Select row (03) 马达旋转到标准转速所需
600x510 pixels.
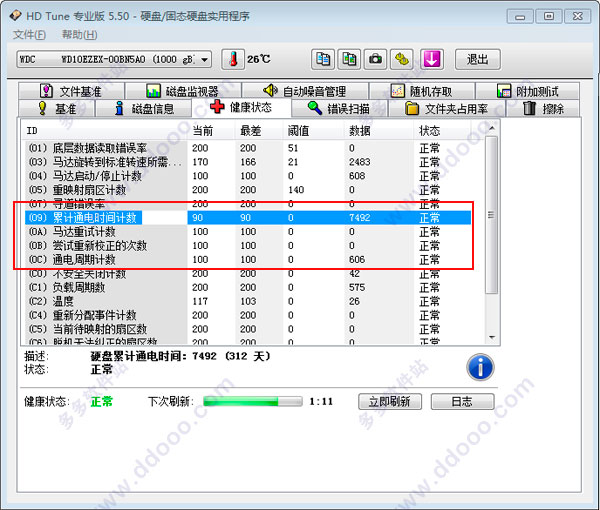[248, 162]
